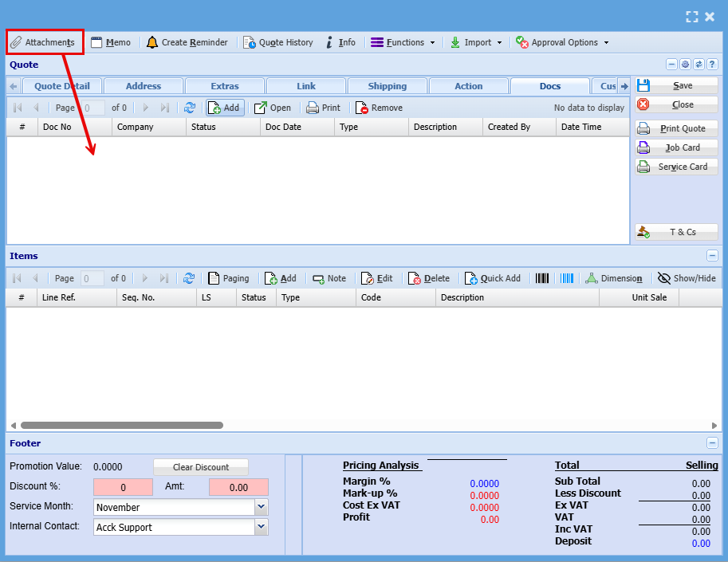
Task: Collapse the Footer section
Action: pos(712,443)
